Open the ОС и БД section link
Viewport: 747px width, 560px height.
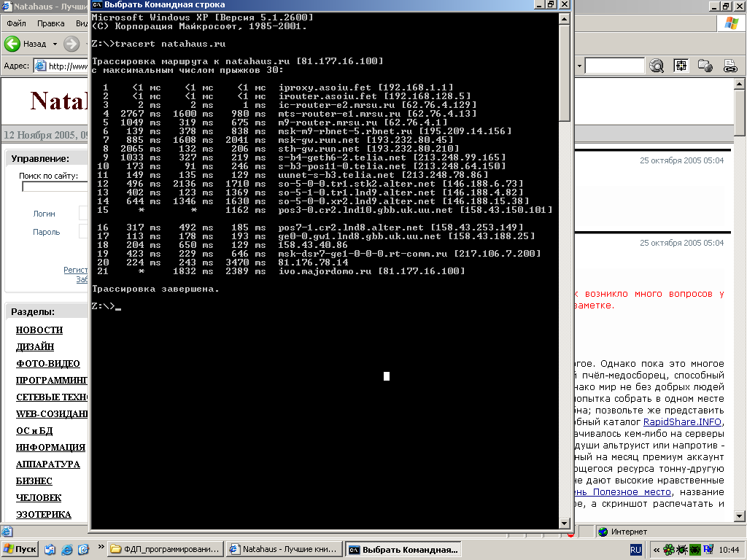[34, 430]
